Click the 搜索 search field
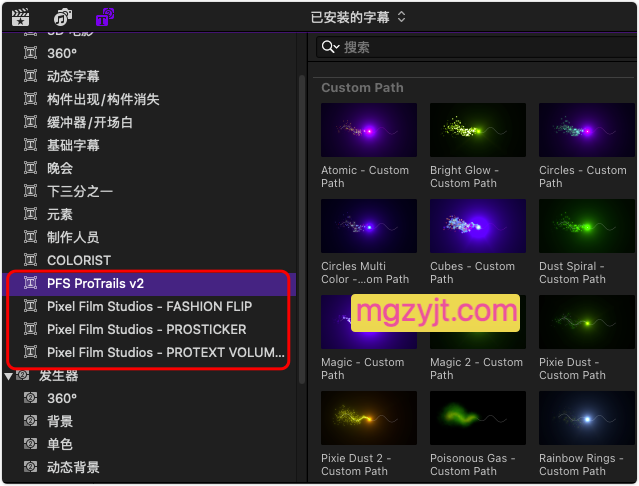Screen dimensions: 639x486 (x=477, y=47)
